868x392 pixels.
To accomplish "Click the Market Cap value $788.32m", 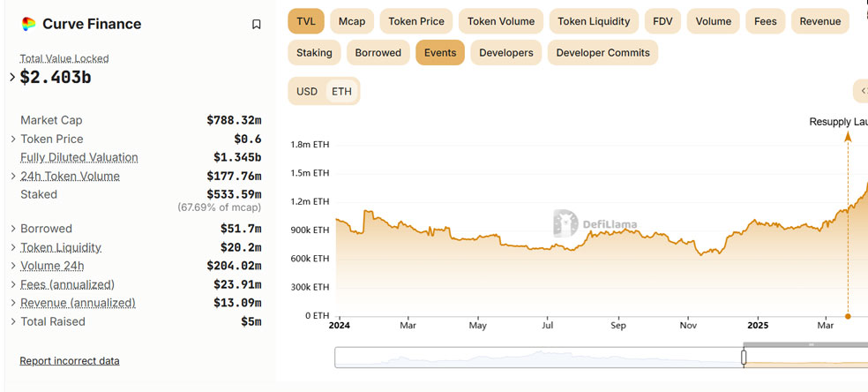I will [x=234, y=120].
